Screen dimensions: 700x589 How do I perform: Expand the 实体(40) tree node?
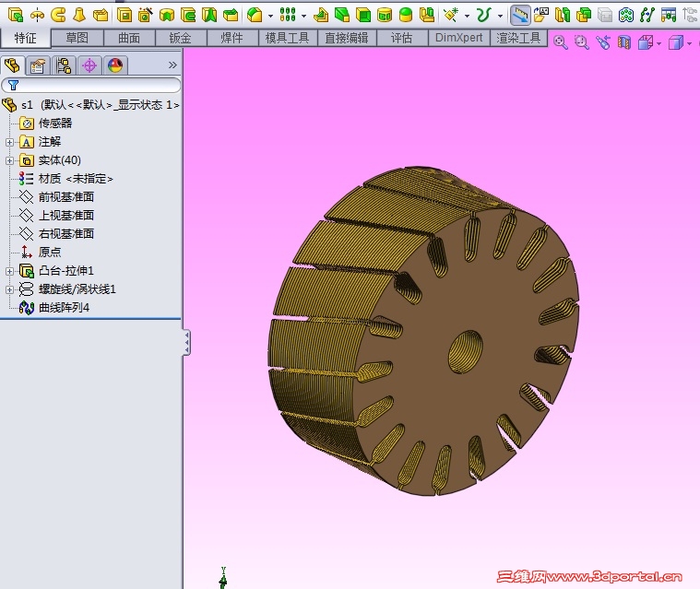click(9, 160)
